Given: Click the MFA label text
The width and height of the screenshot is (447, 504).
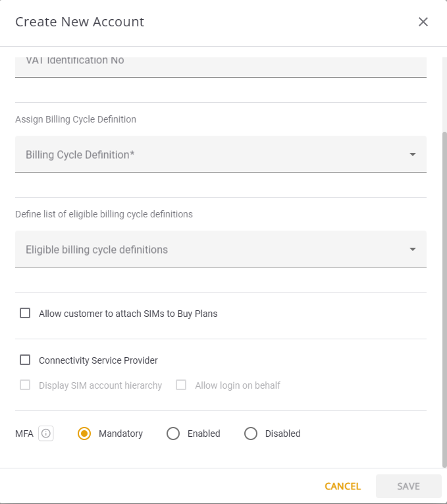Looking at the screenshot, I should (24, 434).
